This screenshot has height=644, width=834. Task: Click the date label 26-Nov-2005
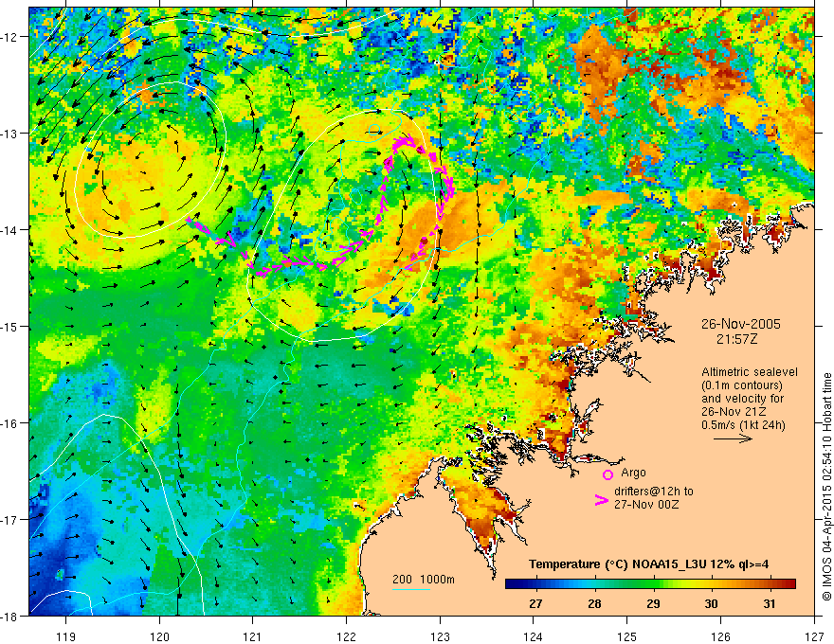(x=741, y=324)
